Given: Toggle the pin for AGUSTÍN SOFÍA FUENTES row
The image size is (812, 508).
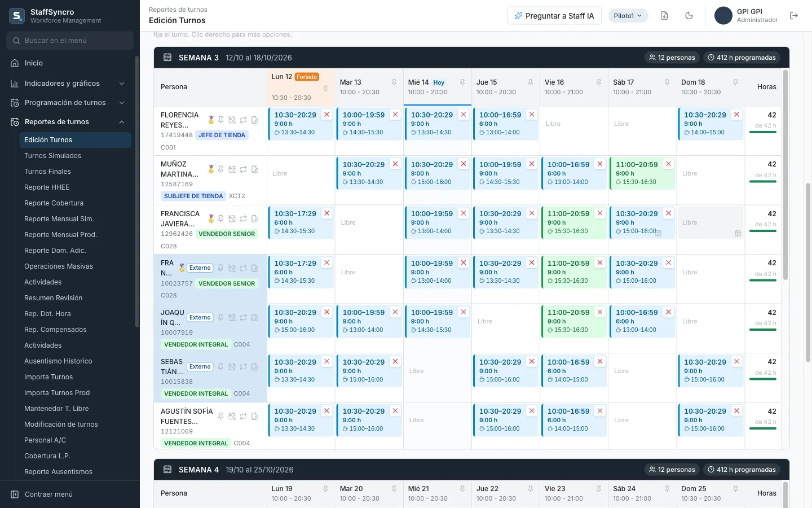Looking at the screenshot, I should (221, 416).
